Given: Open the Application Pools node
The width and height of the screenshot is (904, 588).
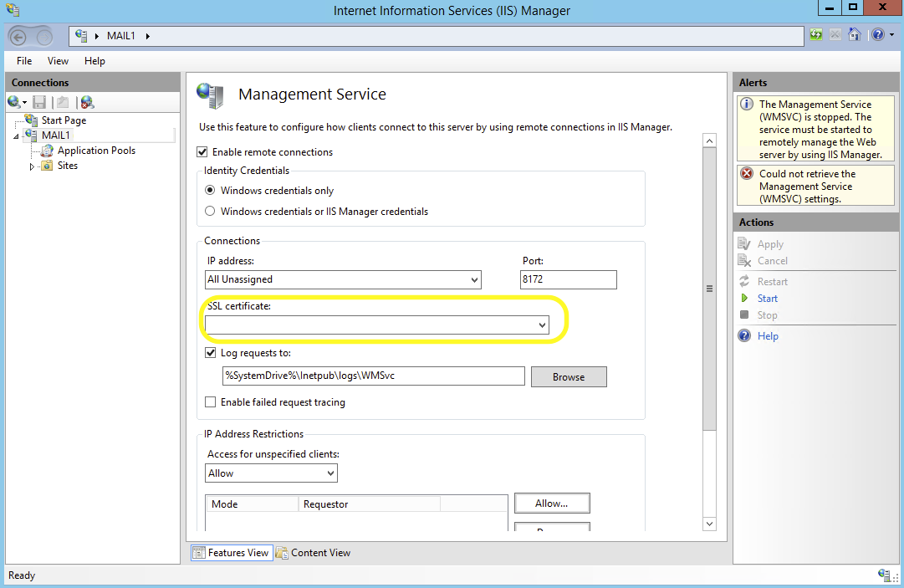Looking at the screenshot, I should (x=96, y=151).
